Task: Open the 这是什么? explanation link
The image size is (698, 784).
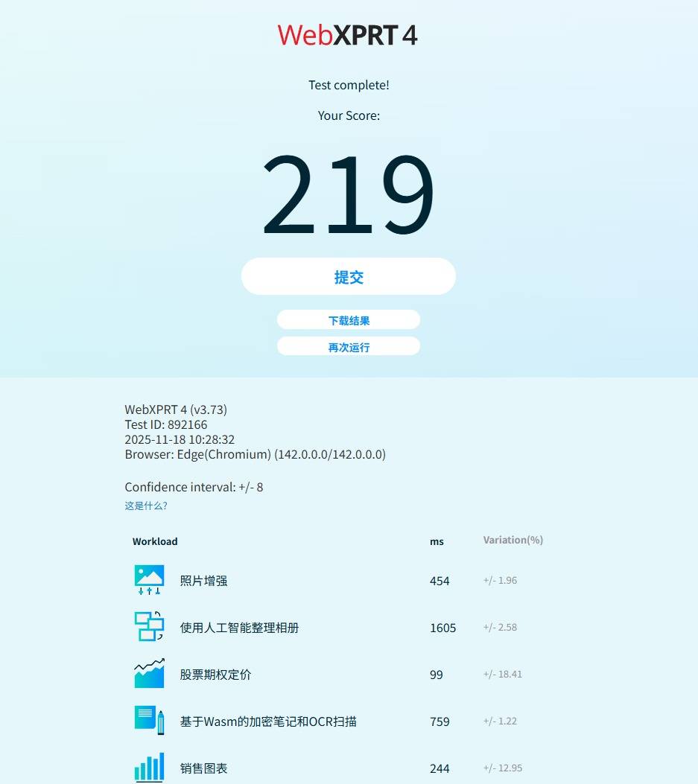Action: [146, 506]
